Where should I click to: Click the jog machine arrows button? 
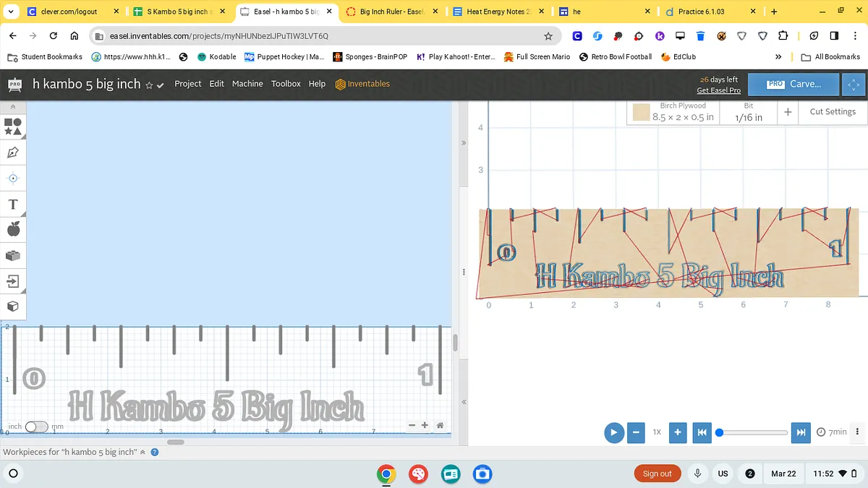pyautogui.click(x=854, y=85)
